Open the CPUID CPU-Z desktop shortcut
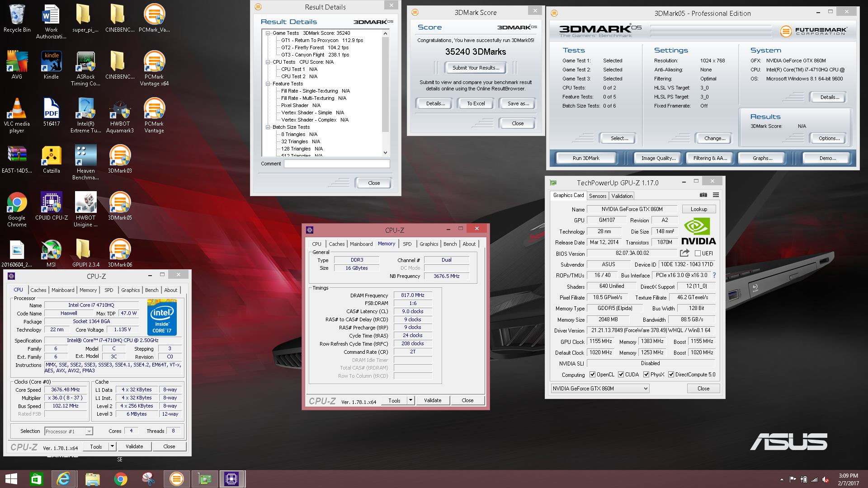 coord(51,206)
